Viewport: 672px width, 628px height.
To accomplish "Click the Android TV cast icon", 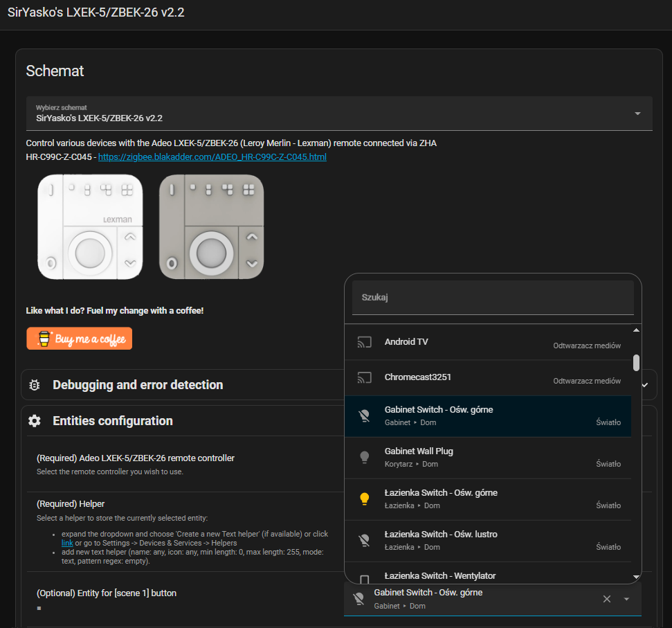I will point(364,342).
